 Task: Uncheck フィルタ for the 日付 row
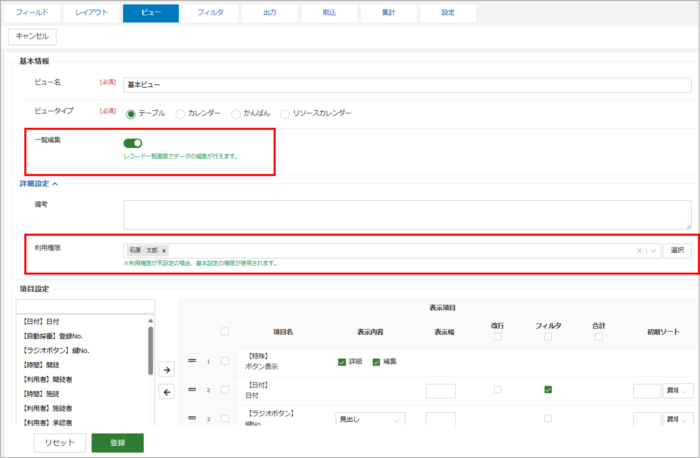click(548, 390)
